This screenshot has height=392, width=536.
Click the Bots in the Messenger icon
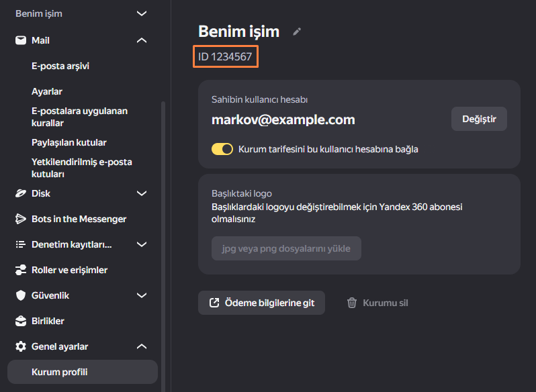[21, 219]
